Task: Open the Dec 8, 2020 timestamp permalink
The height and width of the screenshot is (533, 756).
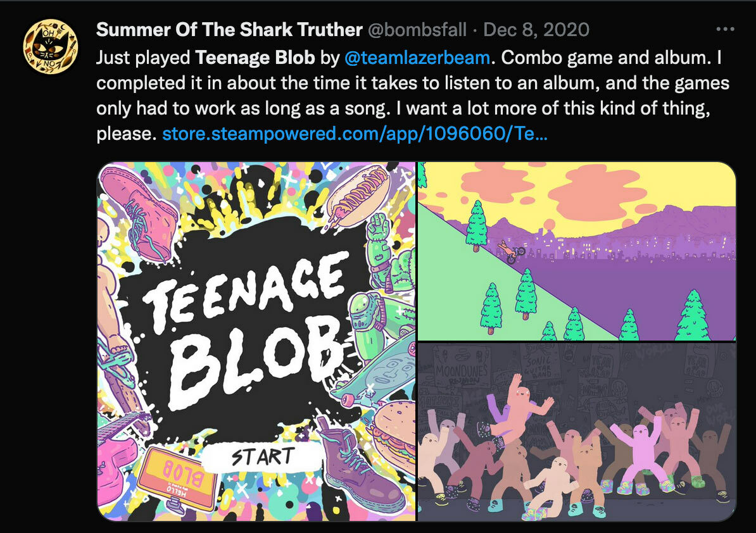Action: 536,30
